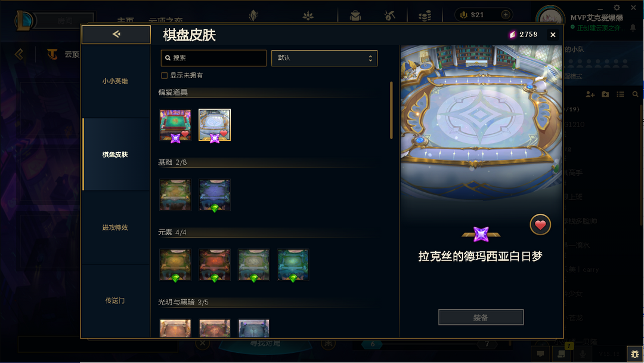Select the 传送门 tab
The width and height of the screenshot is (644, 363).
click(x=116, y=301)
